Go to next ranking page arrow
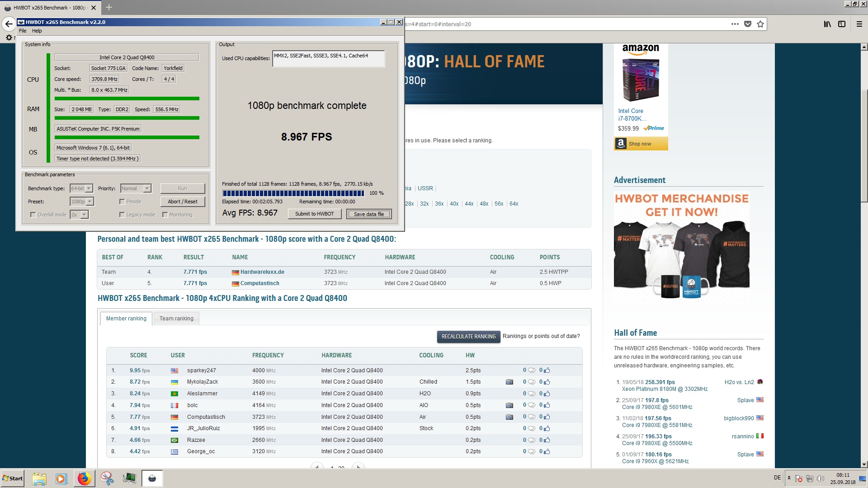 tap(358, 467)
